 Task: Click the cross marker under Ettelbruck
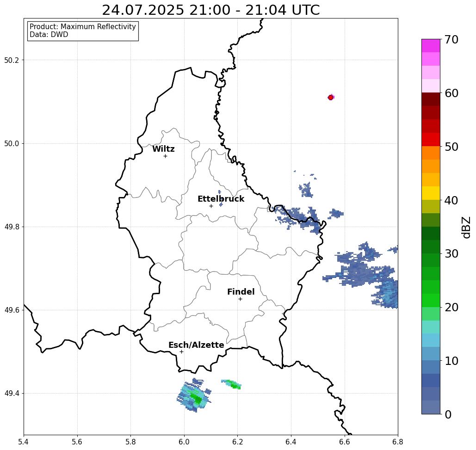click(x=211, y=206)
